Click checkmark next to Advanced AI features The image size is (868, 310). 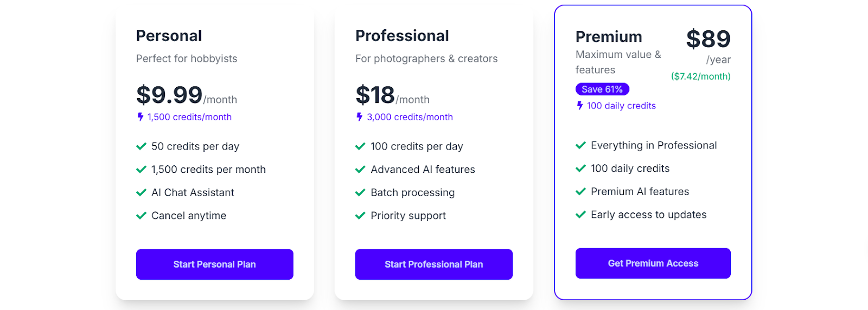(360, 170)
